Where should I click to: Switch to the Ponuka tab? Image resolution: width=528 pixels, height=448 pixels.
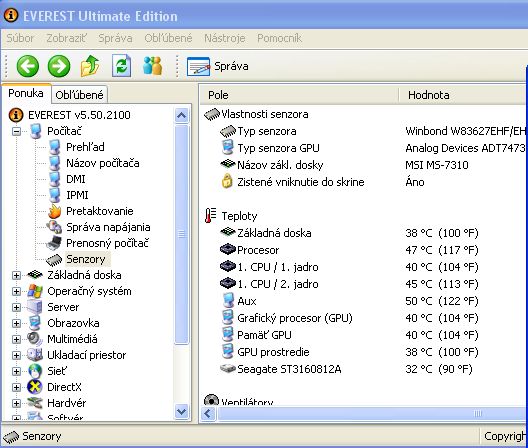26,93
